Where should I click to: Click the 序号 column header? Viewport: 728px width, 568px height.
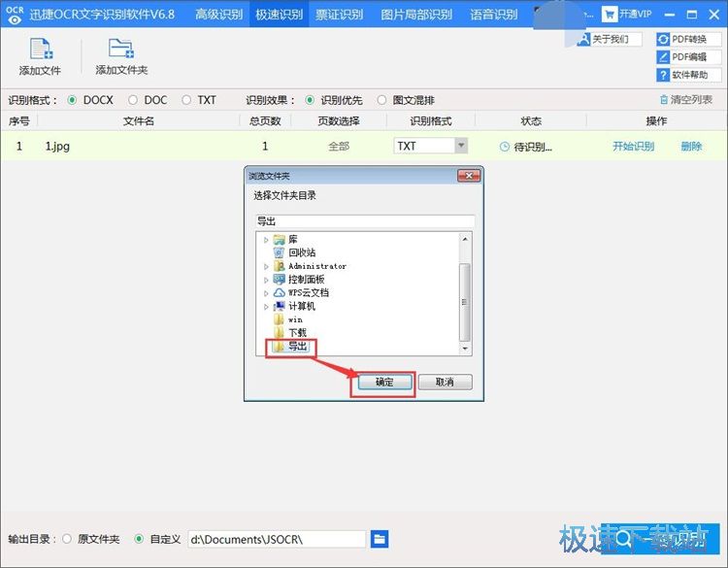pyautogui.click(x=19, y=121)
